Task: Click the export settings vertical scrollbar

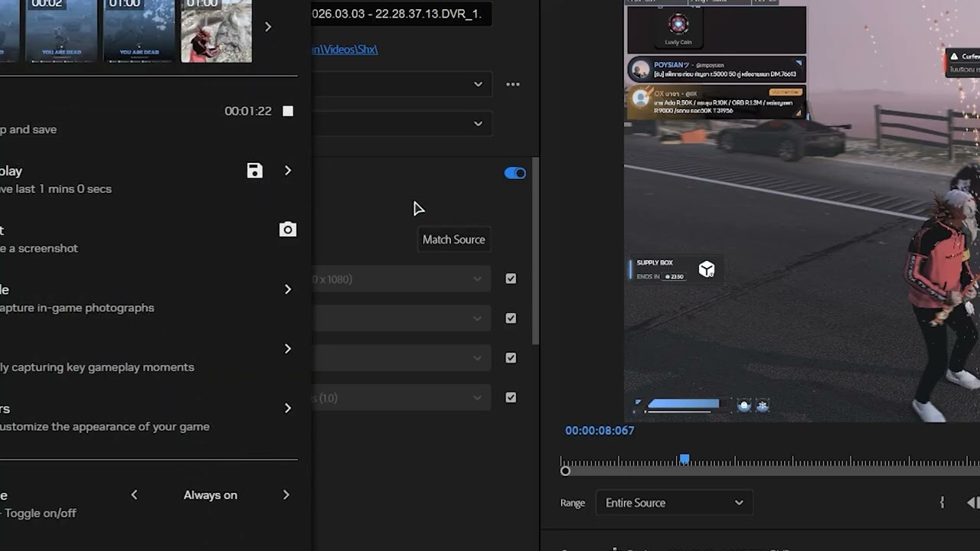Action: pyautogui.click(x=536, y=253)
